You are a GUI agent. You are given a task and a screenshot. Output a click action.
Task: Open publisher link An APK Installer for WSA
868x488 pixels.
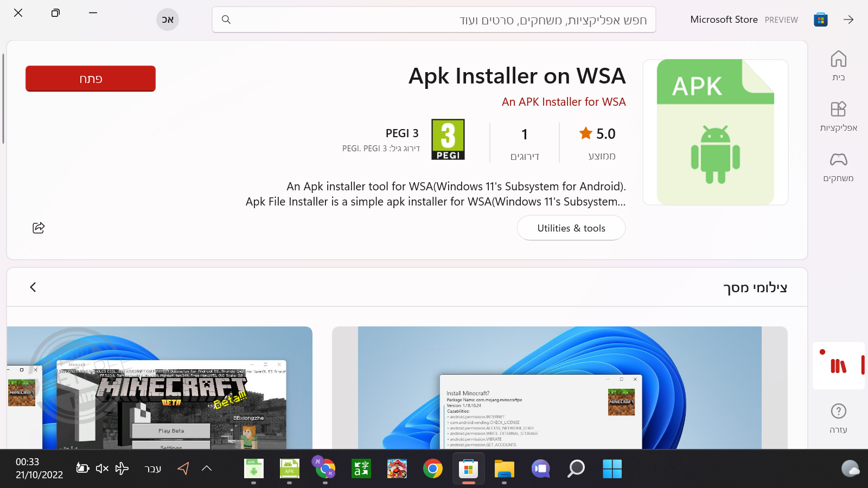(564, 102)
